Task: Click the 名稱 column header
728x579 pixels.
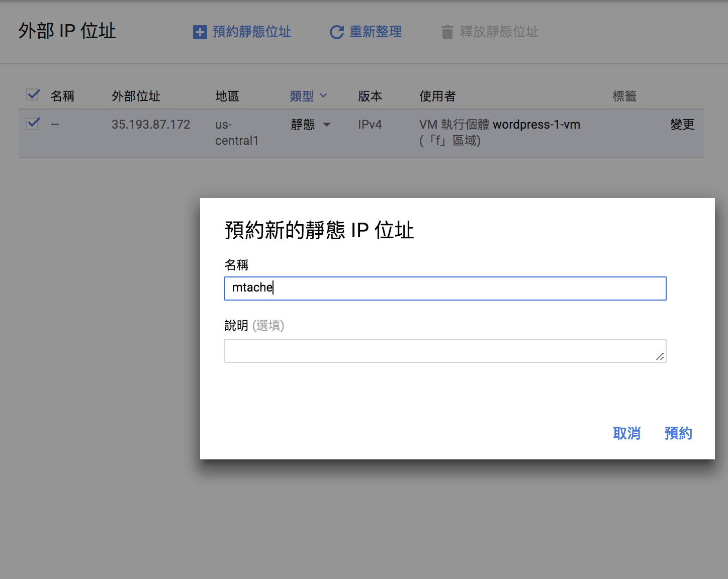Action: 62,96
